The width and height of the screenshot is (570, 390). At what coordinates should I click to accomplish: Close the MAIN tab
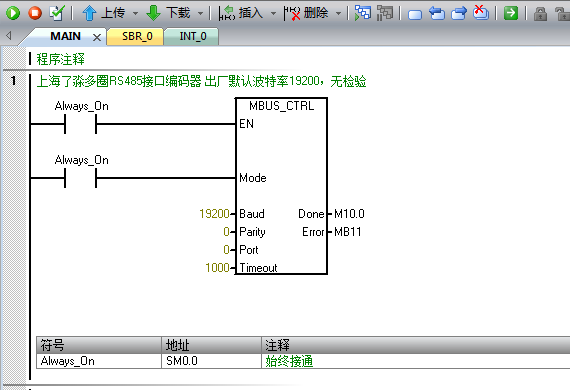[x=97, y=37]
